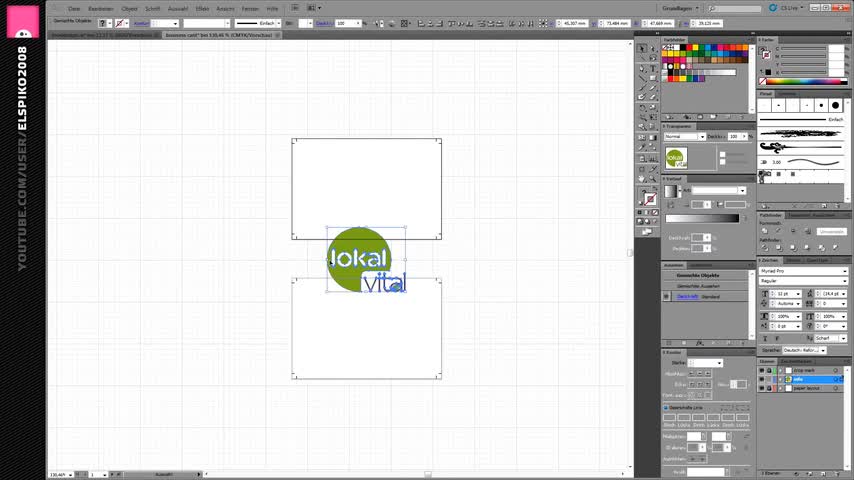Select the Rotate tool

point(642,107)
